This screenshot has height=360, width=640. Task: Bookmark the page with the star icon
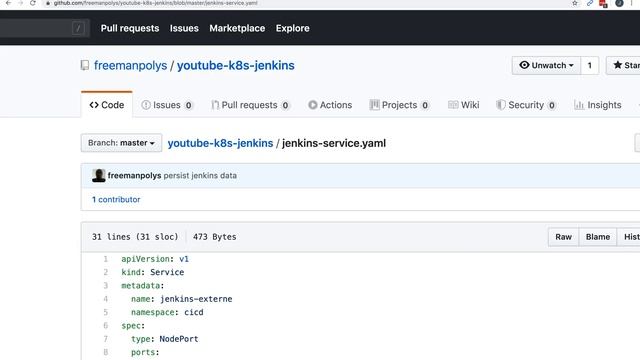[x=575, y=3]
